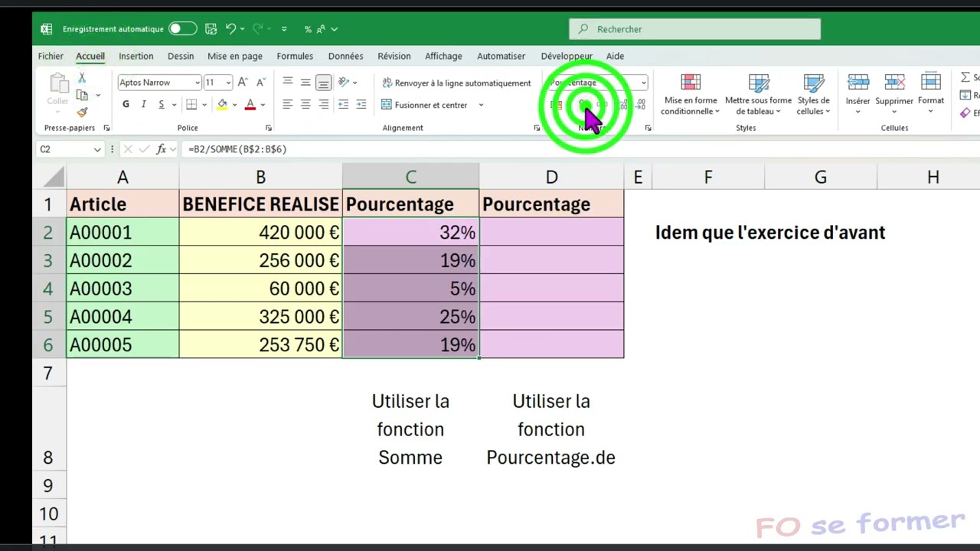The image size is (980, 551).
Task: Increase indent in the Alignement group
Action: pyautogui.click(x=361, y=105)
